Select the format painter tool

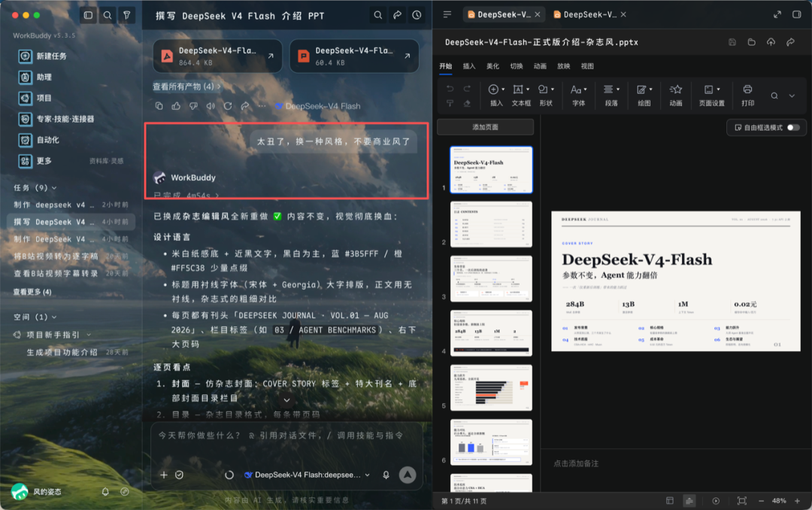coord(450,103)
